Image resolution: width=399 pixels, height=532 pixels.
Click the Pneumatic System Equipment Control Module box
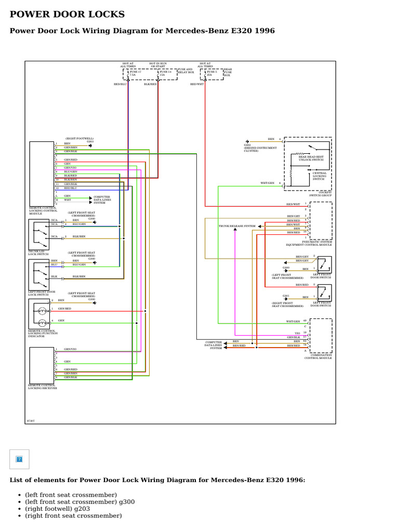(321, 221)
